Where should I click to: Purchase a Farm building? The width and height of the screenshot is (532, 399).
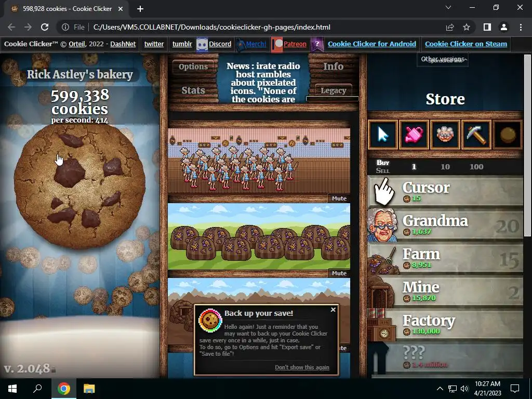(445, 259)
